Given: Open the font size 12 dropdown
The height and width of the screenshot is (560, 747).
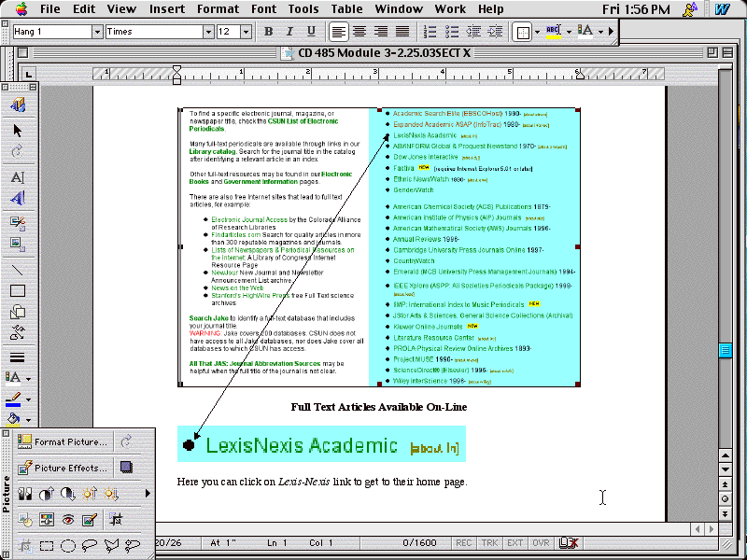Looking at the screenshot, I should tap(246, 32).
